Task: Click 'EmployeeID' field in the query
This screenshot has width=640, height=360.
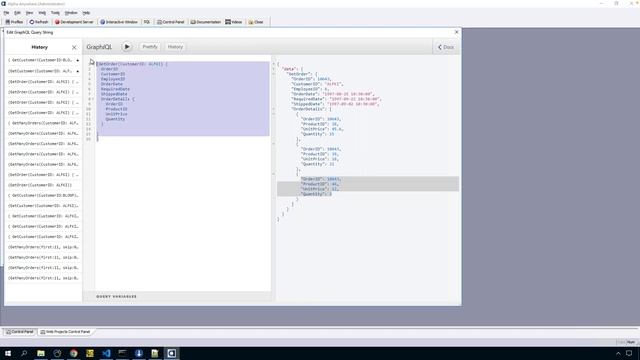Action: coord(113,79)
